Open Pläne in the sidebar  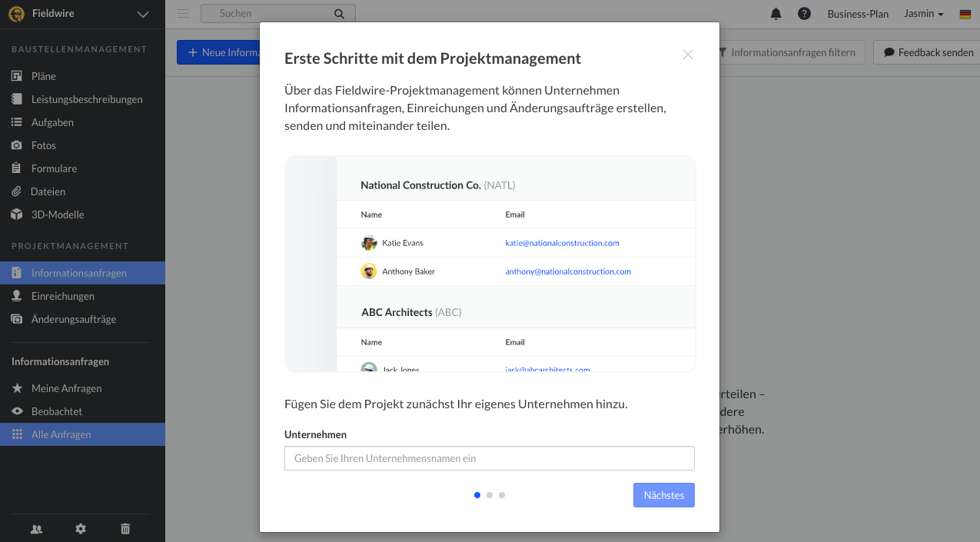(82, 76)
